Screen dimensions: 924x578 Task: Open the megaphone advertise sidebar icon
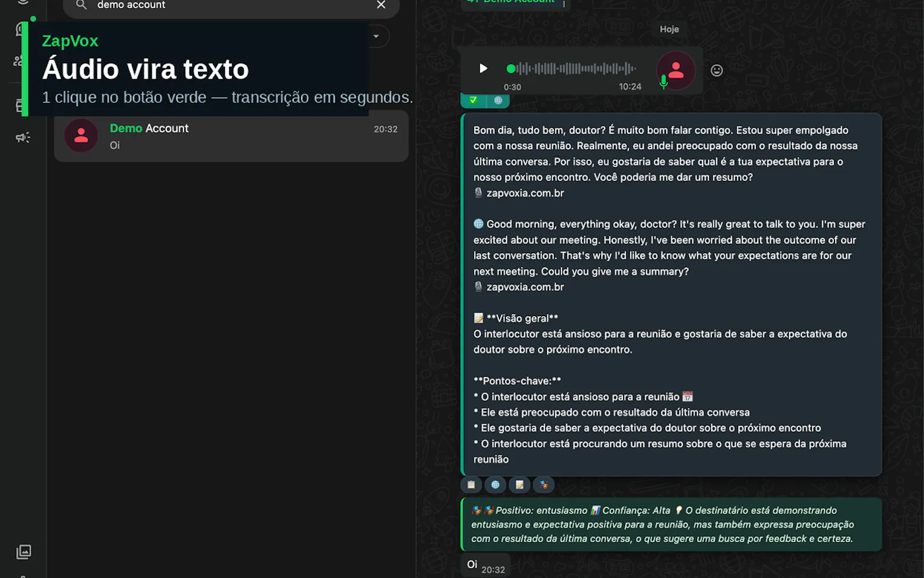[x=23, y=138]
